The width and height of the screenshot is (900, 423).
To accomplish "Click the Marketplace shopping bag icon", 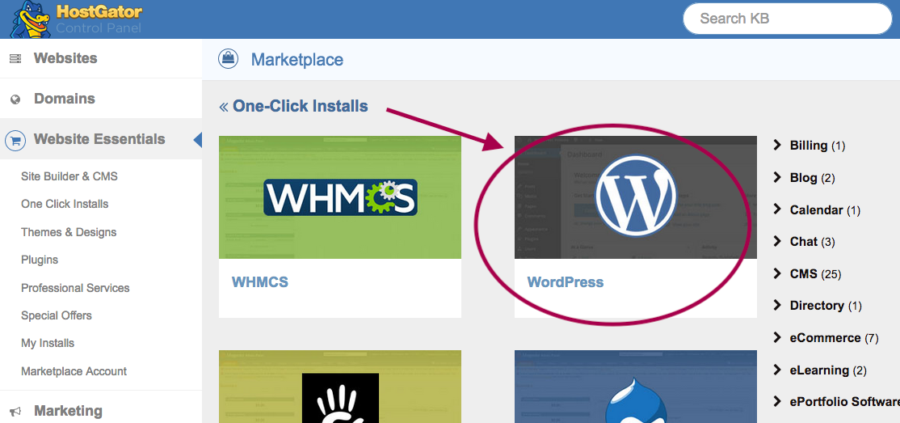I will tap(228, 59).
